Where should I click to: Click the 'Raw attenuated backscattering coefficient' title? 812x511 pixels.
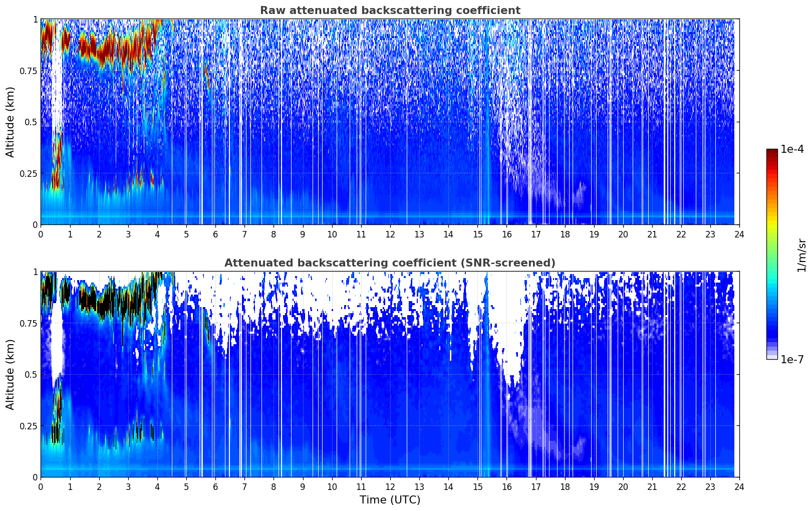[x=390, y=11]
